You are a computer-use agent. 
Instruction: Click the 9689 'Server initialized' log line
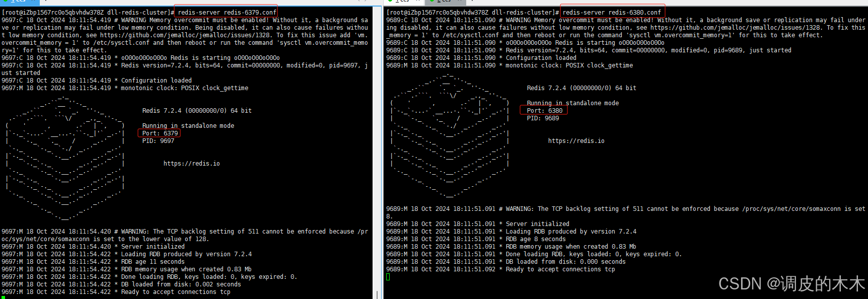click(x=478, y=224)
